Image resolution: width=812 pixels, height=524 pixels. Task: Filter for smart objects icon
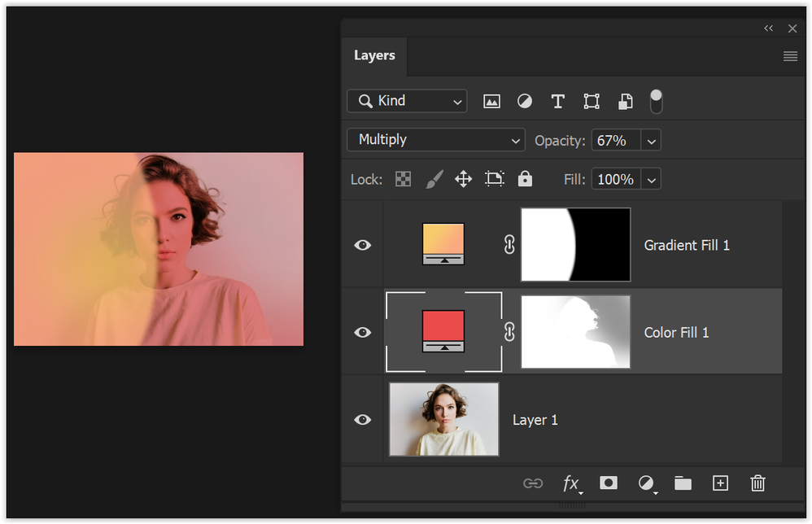[625, 101]
